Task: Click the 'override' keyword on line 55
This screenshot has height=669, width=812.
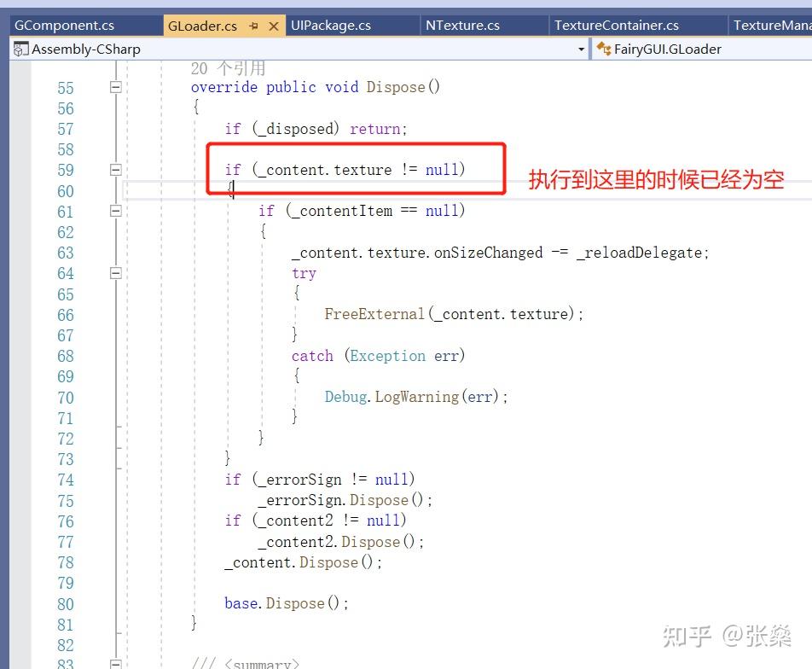Action: [x=223, y=87]
